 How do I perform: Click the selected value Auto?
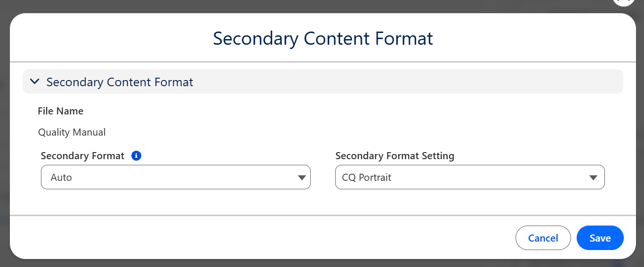(61, 178)
